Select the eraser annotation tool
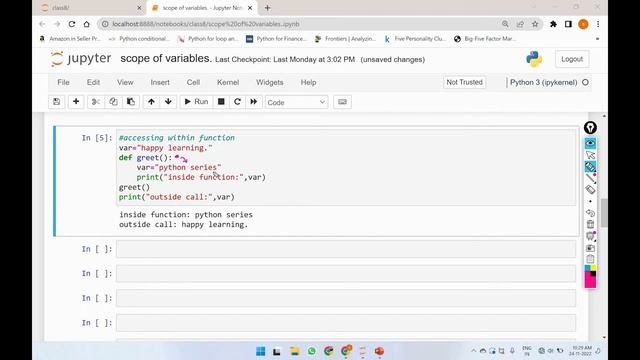Screen dimensions: 640x360 (590, 189)
